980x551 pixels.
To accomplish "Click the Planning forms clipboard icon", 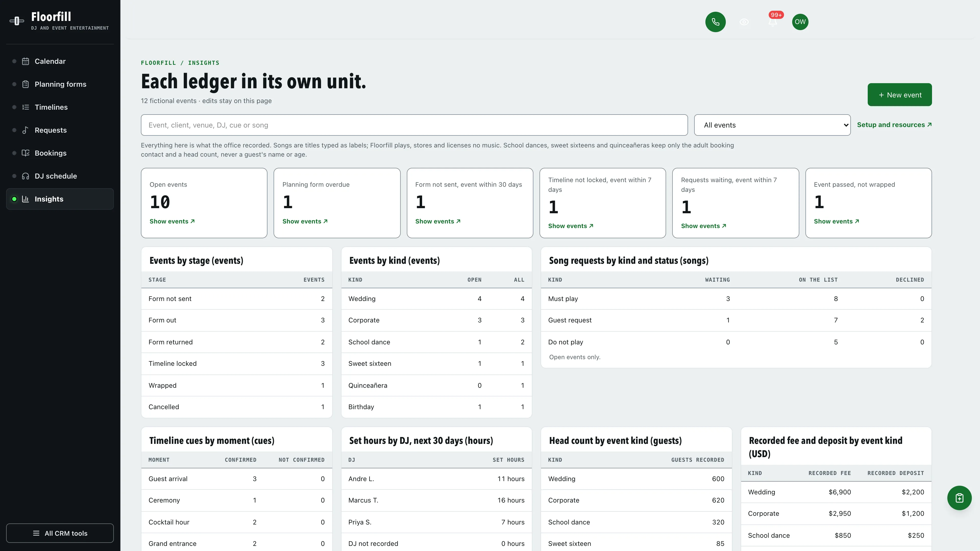I will pos(26,84).
